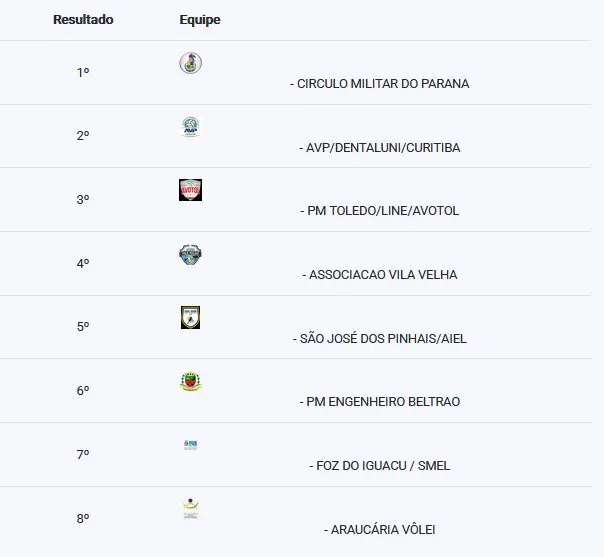
Task: Select the ASSOCIACAO VILA VELHA team name
Action: point(380,275)
